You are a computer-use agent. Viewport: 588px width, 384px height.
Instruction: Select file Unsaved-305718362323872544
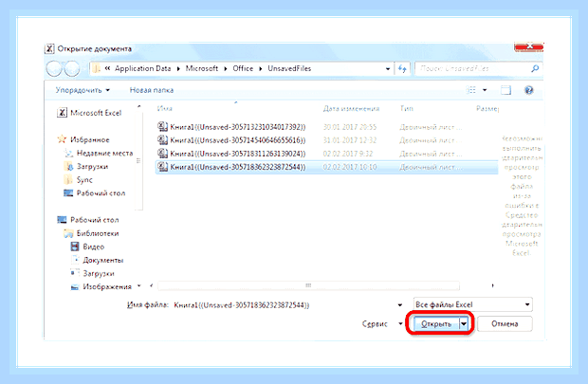326,167
